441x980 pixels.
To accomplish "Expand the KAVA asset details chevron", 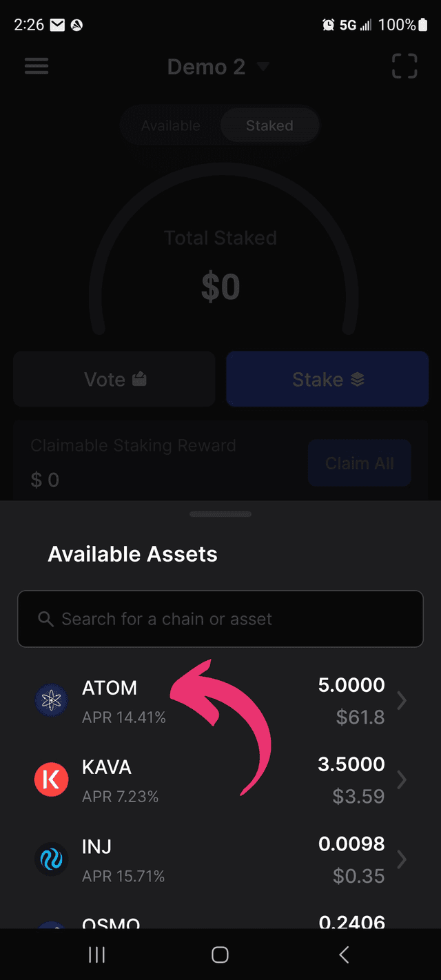I will click(402, 779).
